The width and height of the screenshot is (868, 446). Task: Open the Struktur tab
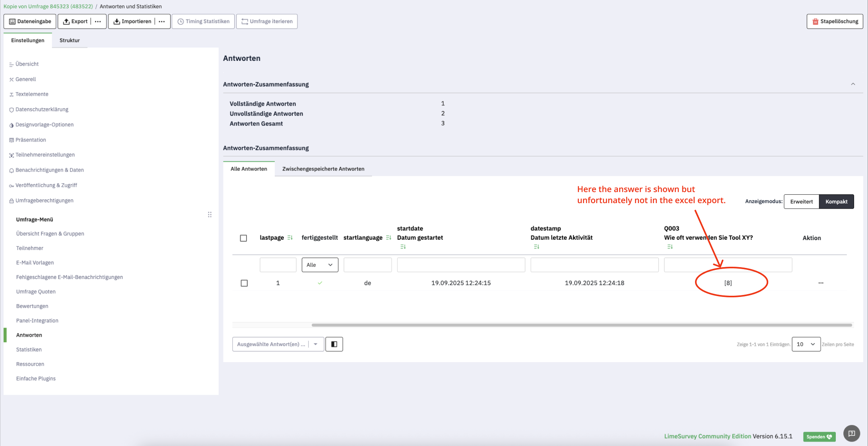[70, 40]
